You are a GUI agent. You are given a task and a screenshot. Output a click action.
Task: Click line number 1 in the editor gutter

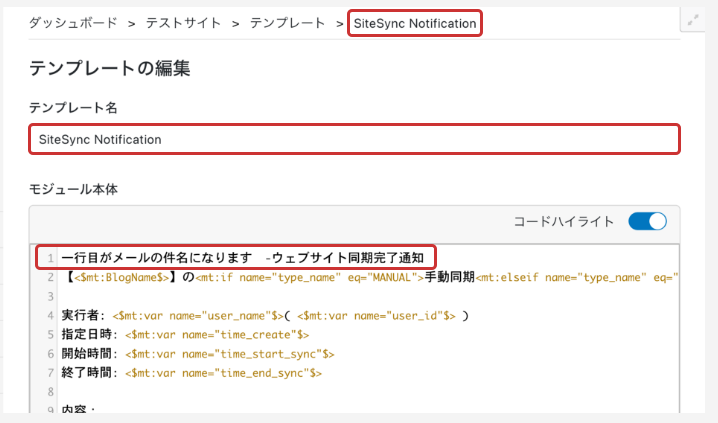(x=48, y=258)
